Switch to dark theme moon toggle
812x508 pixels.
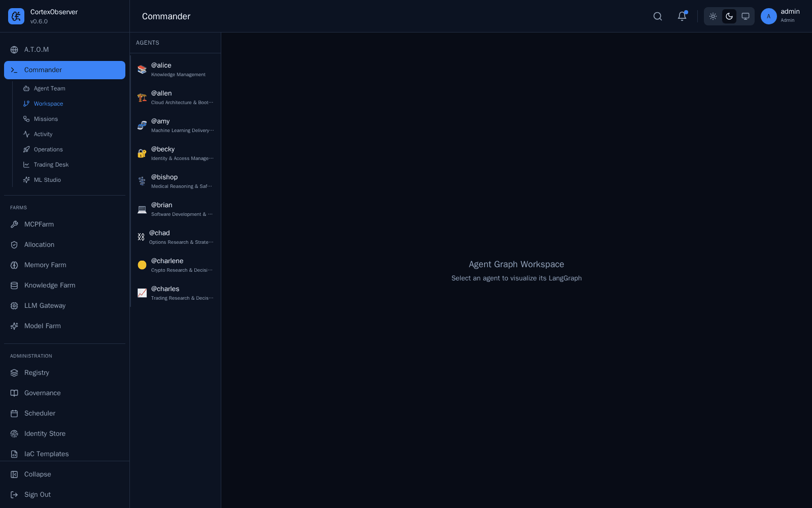coord(729,16)
